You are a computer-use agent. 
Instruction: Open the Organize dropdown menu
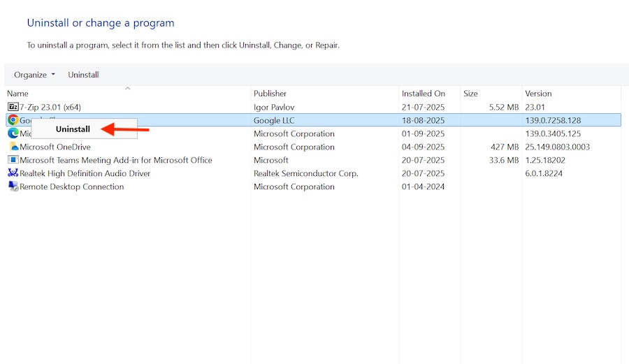point(34,75)
